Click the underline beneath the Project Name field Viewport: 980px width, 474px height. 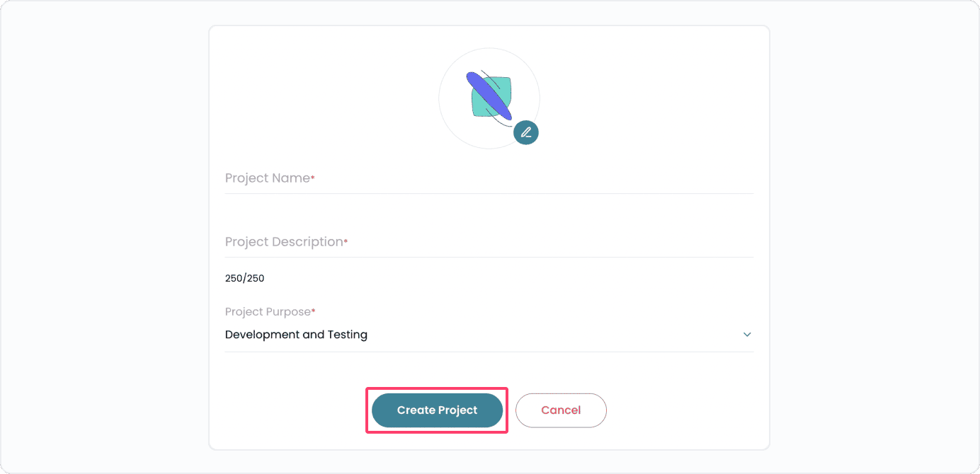[489, 193]
